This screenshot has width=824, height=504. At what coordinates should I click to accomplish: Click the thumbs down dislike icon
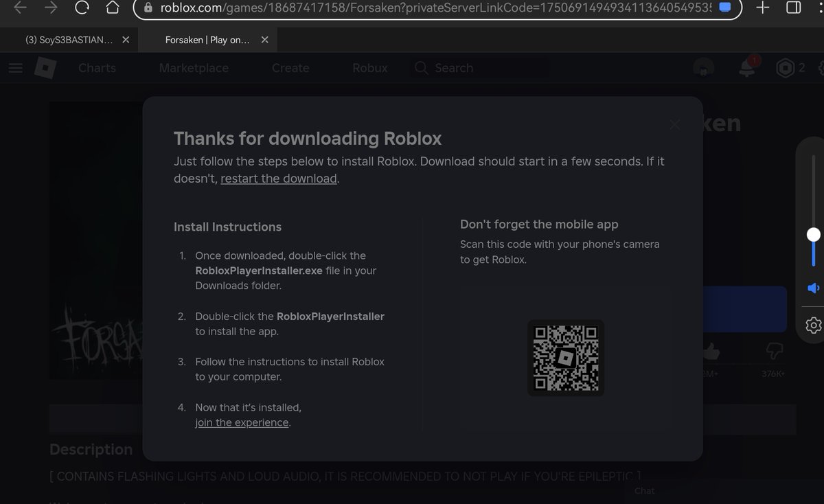[774, 352]
